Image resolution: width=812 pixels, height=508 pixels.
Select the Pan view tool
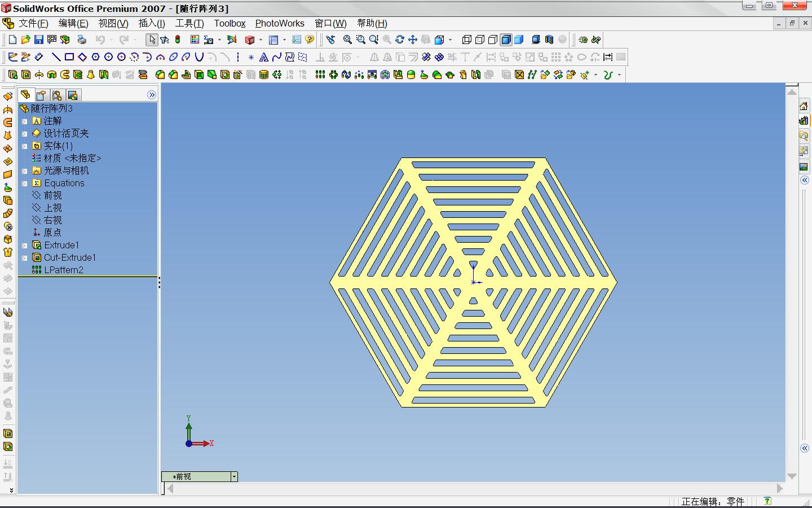413,40
